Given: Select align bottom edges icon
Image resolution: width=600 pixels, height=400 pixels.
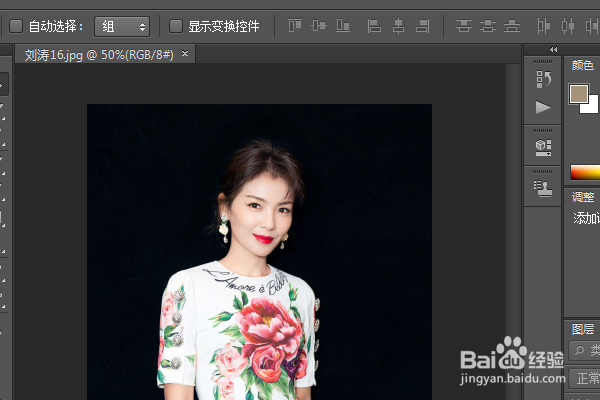Looking at the screenshot, I should (343, 26).
